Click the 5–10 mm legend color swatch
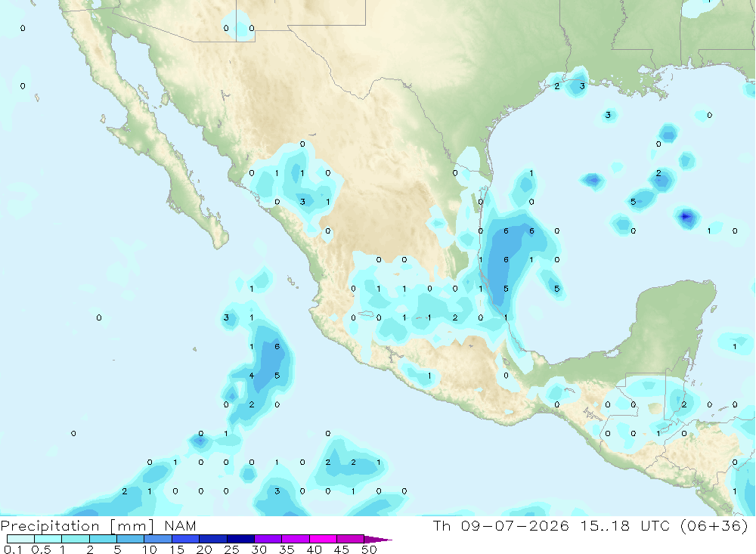756x554 pixels. coord(131,539)
